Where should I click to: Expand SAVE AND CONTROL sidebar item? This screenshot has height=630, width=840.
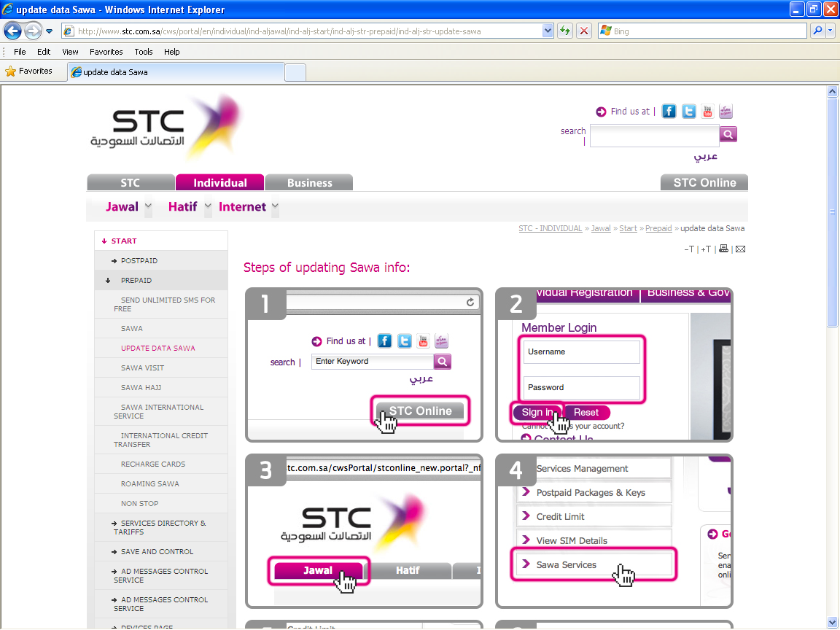coord(160,552)
